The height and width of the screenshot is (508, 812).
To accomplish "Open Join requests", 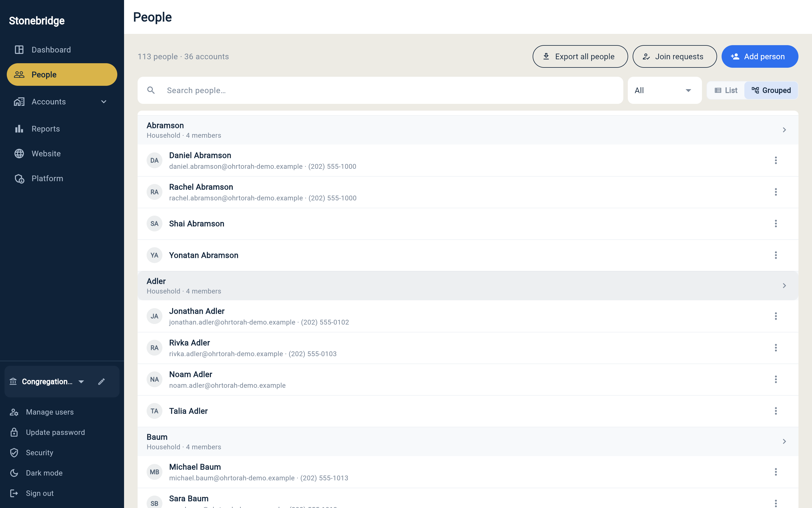I will (674, 56).
